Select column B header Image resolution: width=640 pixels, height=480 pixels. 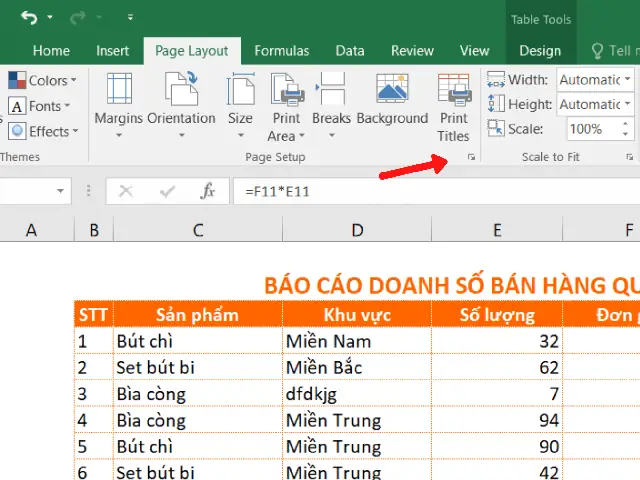94,230
